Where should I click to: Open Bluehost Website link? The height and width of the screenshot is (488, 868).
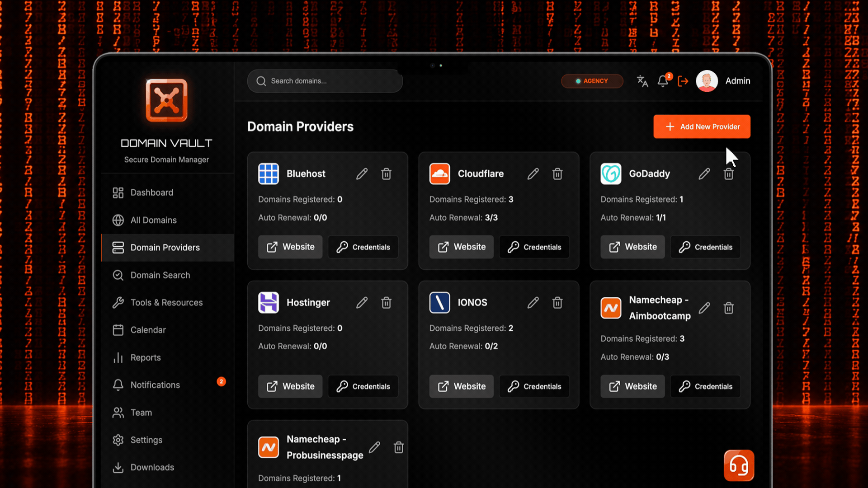click(x=290, y=247)
